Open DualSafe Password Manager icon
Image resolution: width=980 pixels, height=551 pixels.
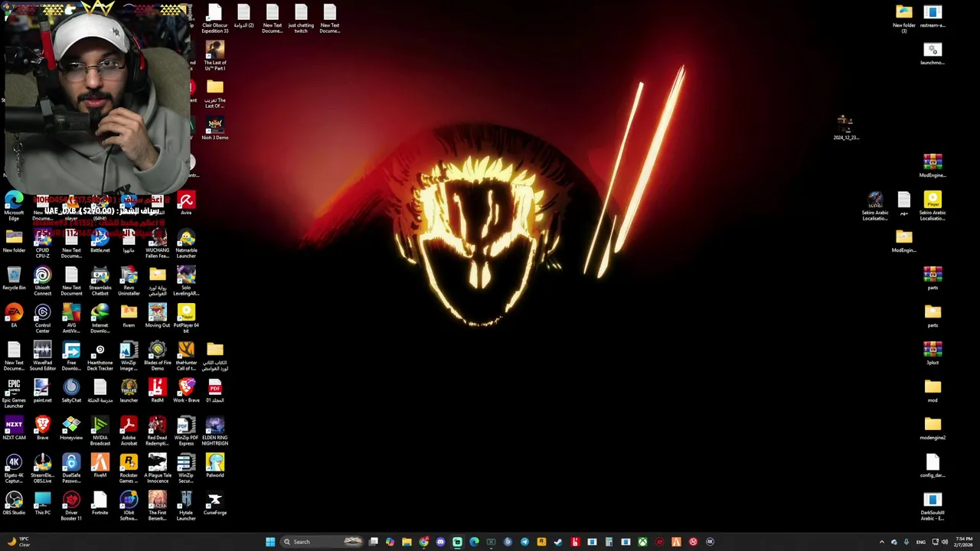71,469
